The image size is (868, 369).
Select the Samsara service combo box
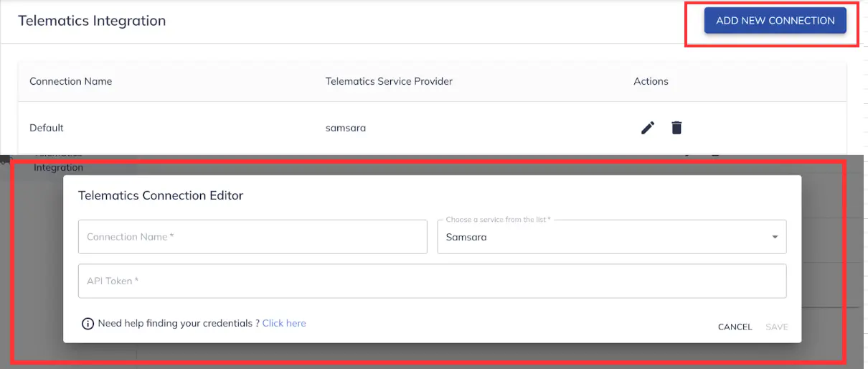(612, 237)
